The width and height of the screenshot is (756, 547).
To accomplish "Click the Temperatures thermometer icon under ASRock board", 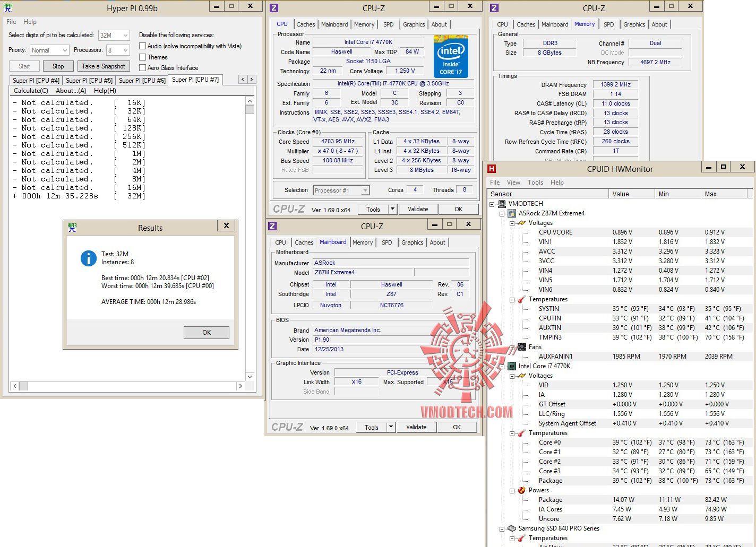I will coord(522,299).
